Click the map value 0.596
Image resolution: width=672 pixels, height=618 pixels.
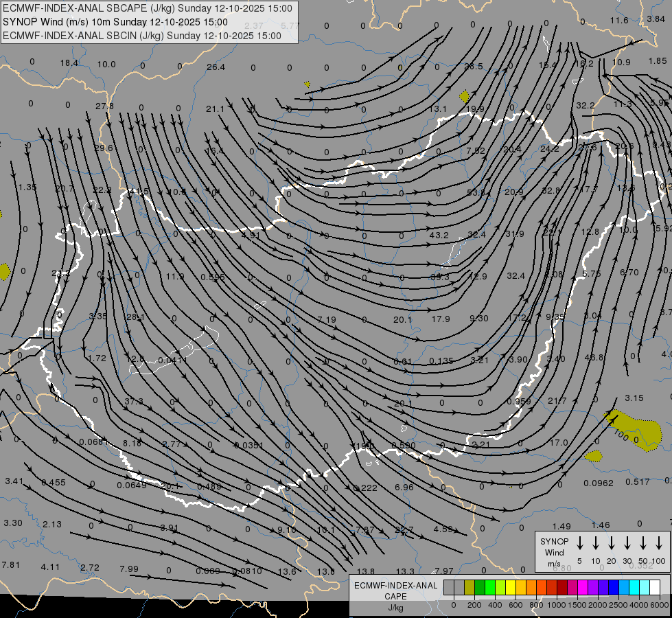click(x=213, y=277)
